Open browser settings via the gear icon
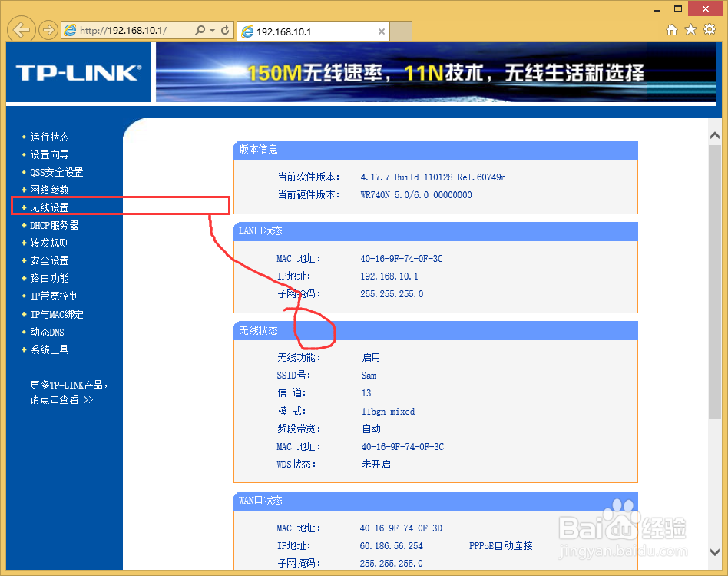Screen dimensions: 728x576 tap(708, 29)
